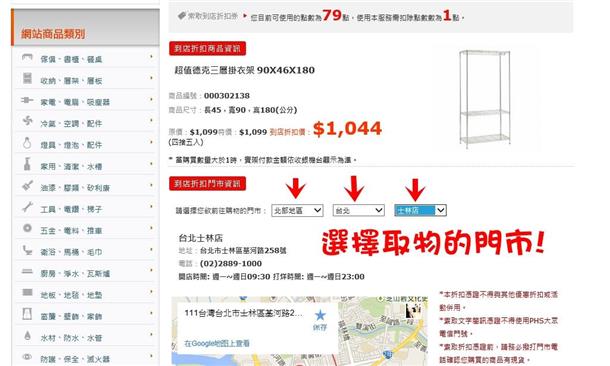Click the furniture table icon in category sidebar
610x366 pixels.
pos(27,58)
